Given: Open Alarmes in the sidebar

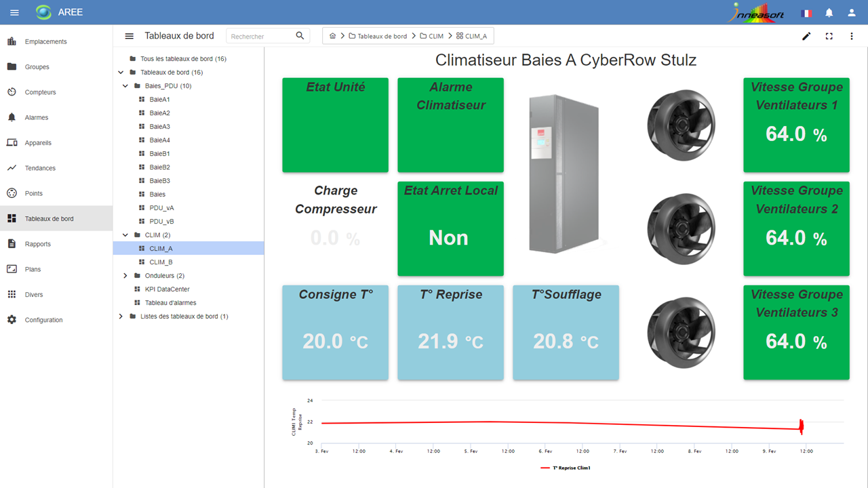Looking at the screenshot, I should click(x=56, y=117).
